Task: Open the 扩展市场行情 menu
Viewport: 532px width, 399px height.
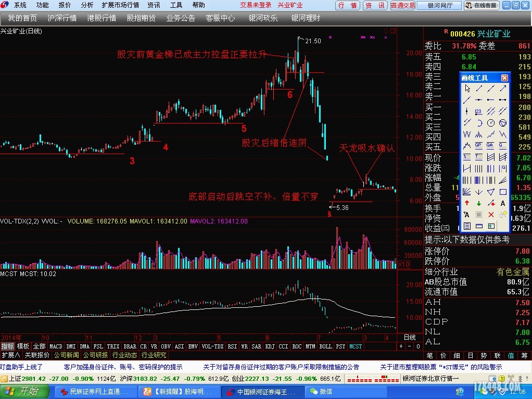Action: pyautogui.click(x=120, y=5)
